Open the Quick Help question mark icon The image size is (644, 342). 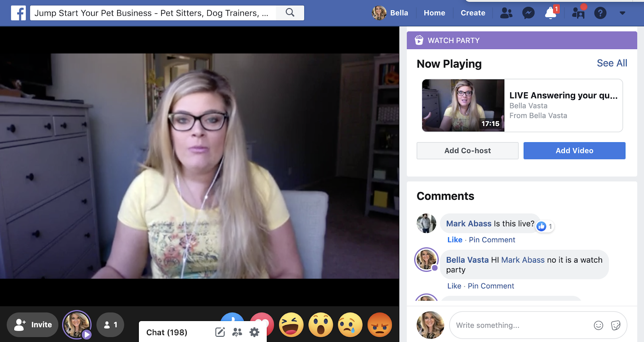pos(600,13)
